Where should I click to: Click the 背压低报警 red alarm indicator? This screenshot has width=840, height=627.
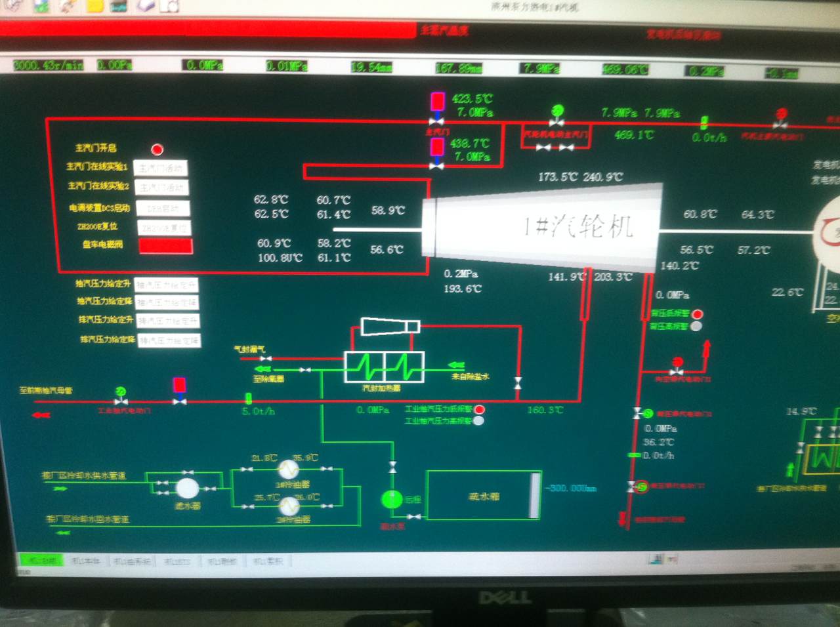pos(698,314)
